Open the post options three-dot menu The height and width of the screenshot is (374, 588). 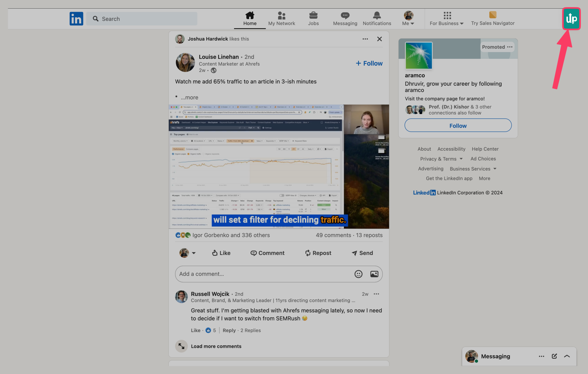[365, 39]
